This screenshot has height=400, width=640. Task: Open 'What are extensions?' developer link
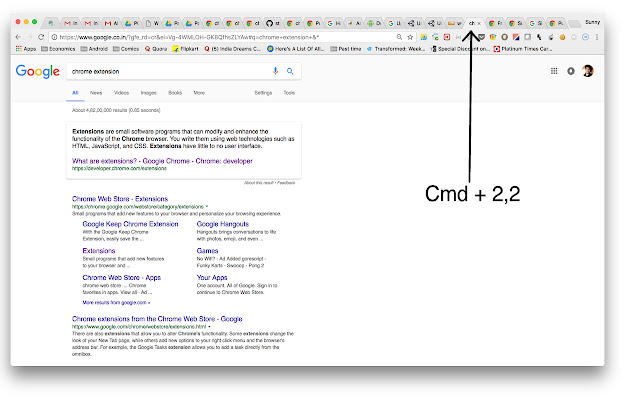(x=162, y=161)
